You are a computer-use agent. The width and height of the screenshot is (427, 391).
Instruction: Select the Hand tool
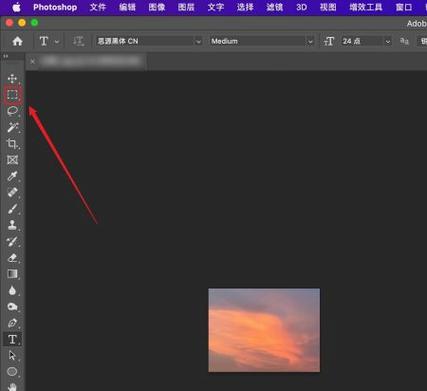[12, 387]
